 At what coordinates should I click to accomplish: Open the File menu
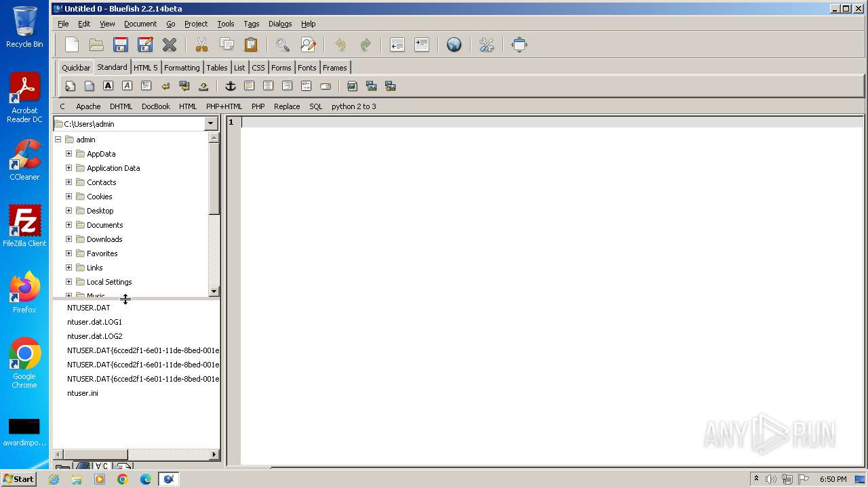(63, 24)
